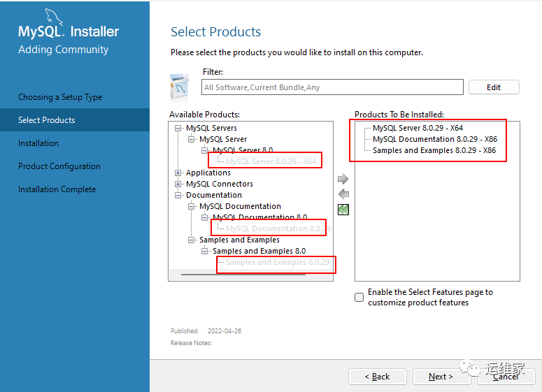This screenshot has width=542, height=392.
Task: Select Samples and Examples 8.0.29 - X86 to be installed
Action: coord(434,150)
